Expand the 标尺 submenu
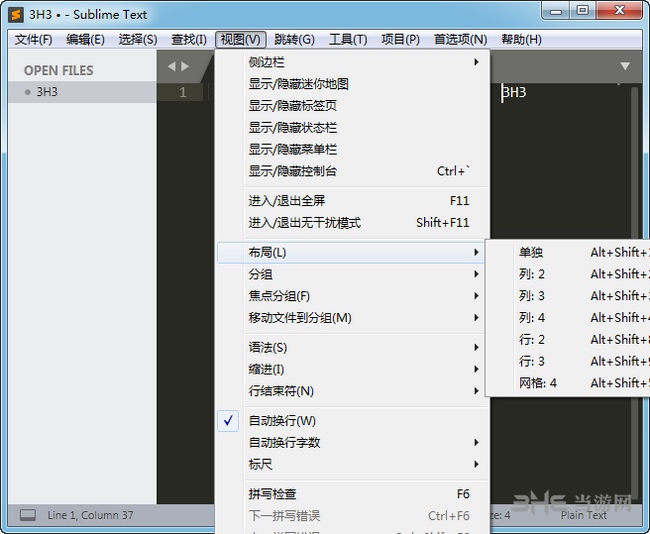650x534 pixels. 350,464
